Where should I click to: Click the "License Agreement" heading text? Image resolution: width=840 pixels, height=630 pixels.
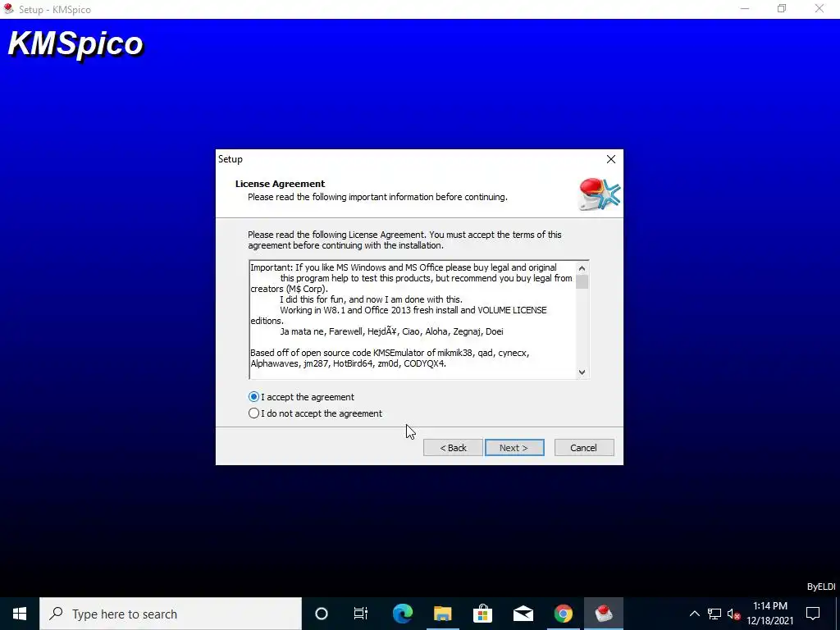(281, 184)
